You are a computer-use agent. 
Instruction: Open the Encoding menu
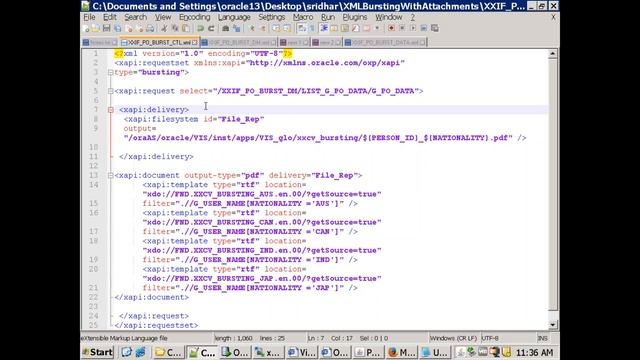194,17
